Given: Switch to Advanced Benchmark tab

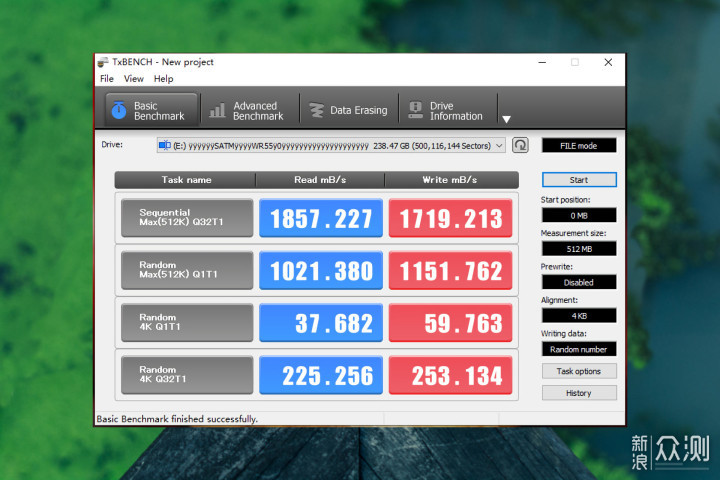Looking at the screenshot, I should tap(250, 111).
